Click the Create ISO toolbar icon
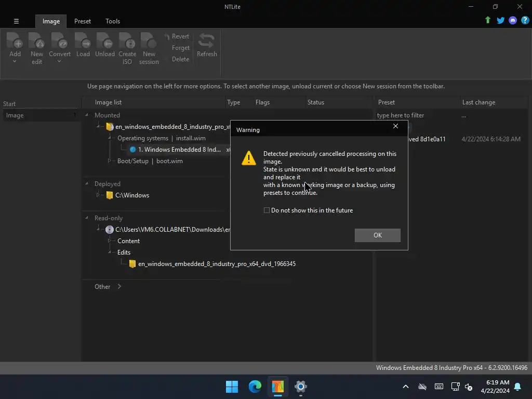This screenshot has width=532, height=399. (x=127, y=41)
